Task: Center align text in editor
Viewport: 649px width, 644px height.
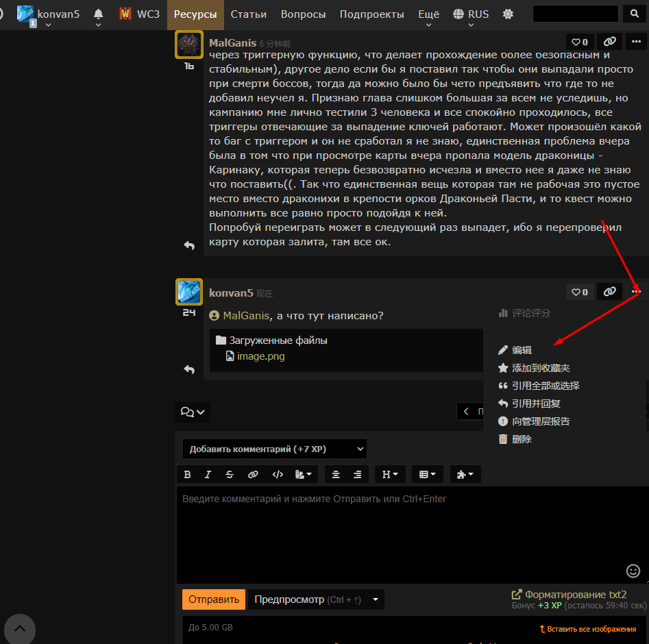Action: pyautogui.click(x=336, y=474)
